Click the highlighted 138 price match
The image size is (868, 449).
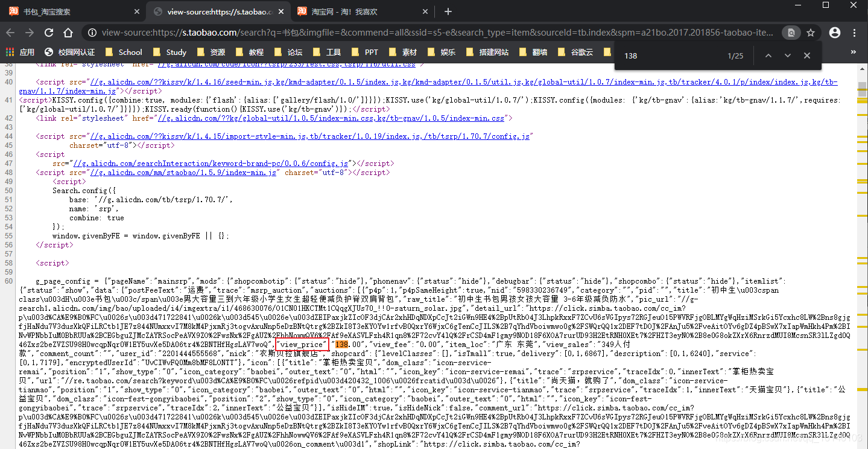(x=342, y=344)
